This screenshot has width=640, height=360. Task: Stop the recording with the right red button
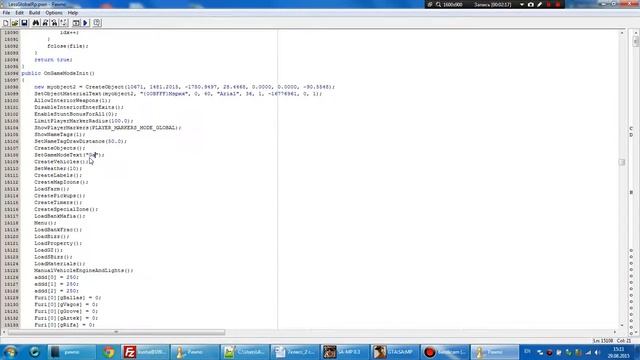pos(558,4)
